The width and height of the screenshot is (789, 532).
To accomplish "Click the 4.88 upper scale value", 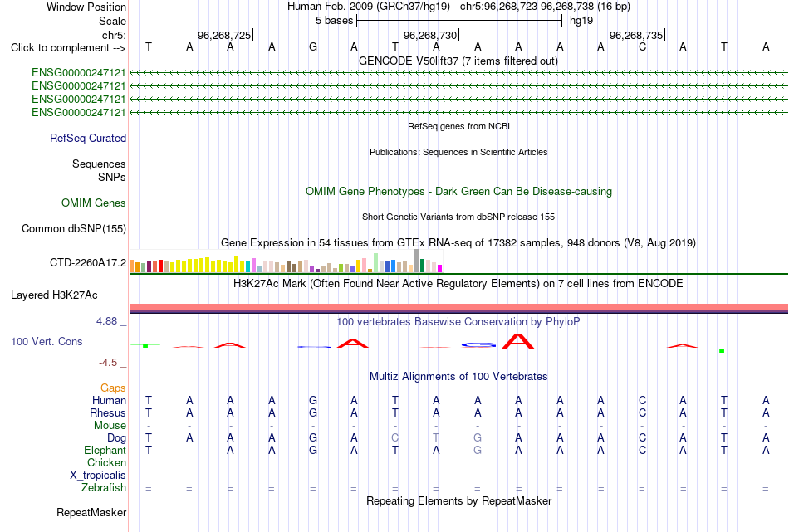I will click(x=107, y=321).
